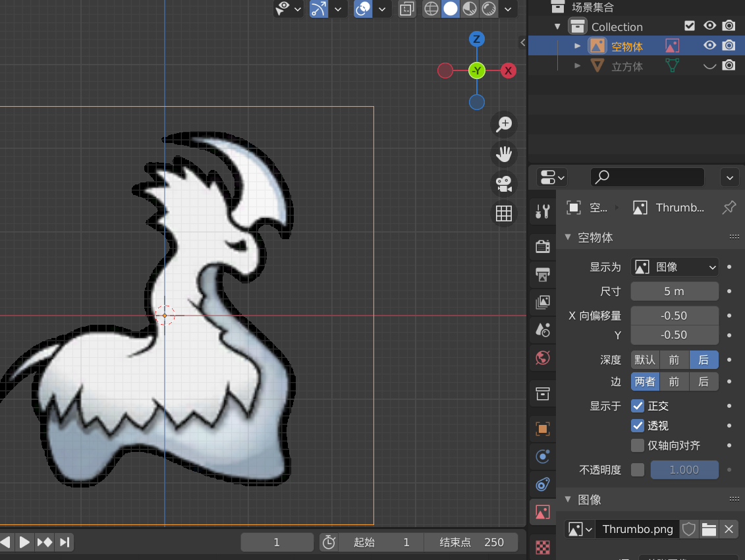This screenshot has width=745, height=560.
Task: Open the View Layer properties tab
Action: (542, 302)
